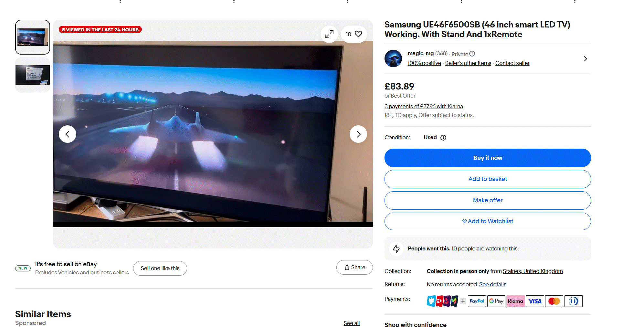Open the Share button
This screenshot has height=327, width=644.
[354, 268]
